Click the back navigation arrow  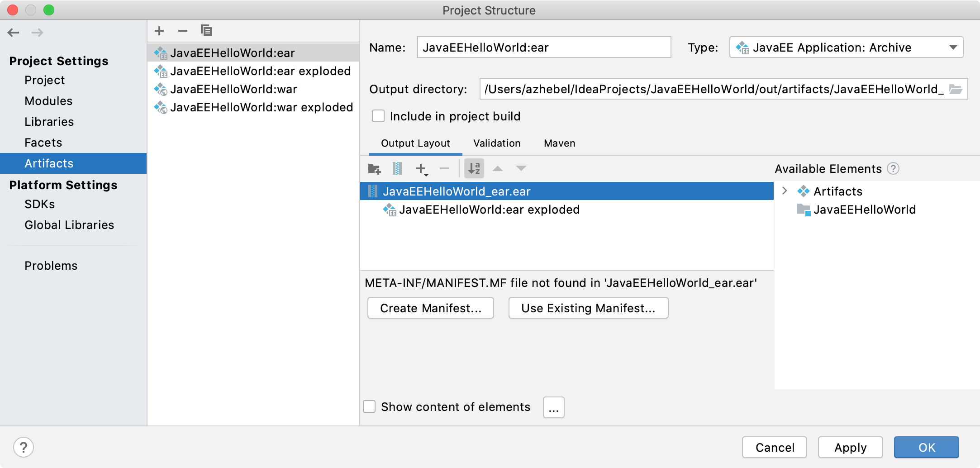[x=14, y=33]
